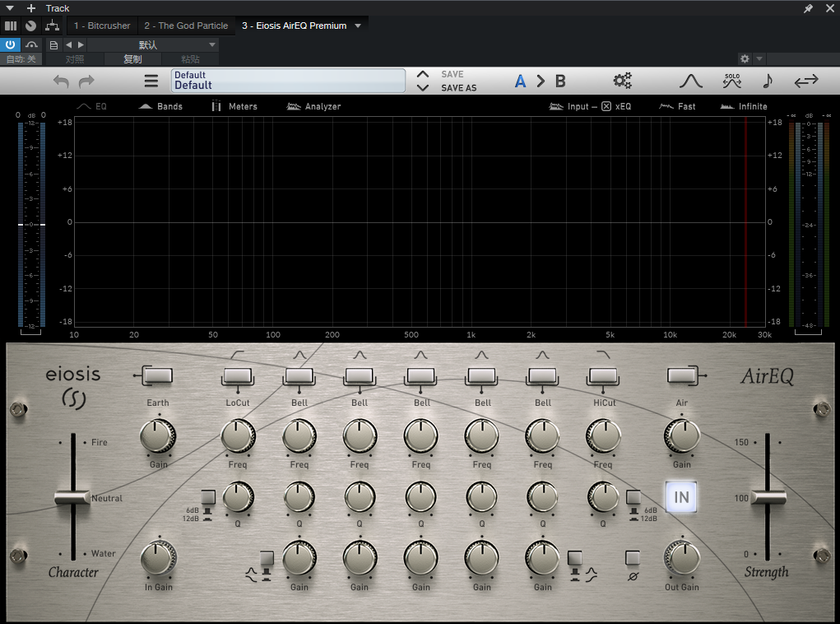Open dropdown arrow beside host gear
The image size is (840, 624).
[x=759, y=58]
